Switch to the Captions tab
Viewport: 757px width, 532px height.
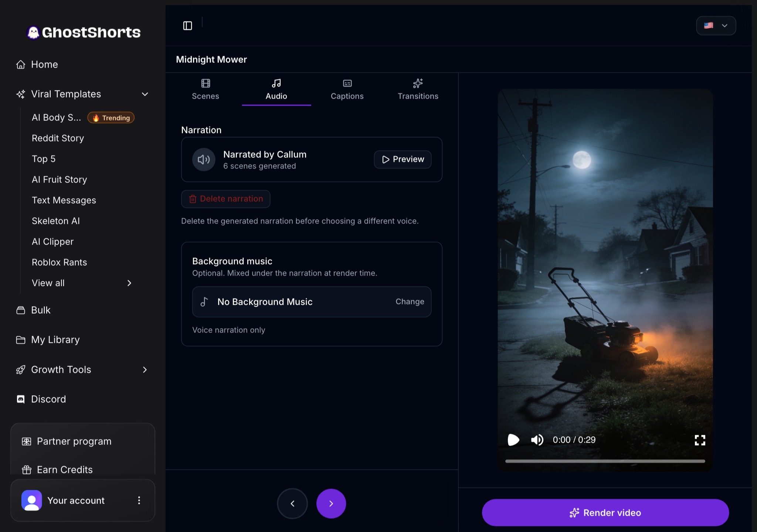tap(347, 89)
